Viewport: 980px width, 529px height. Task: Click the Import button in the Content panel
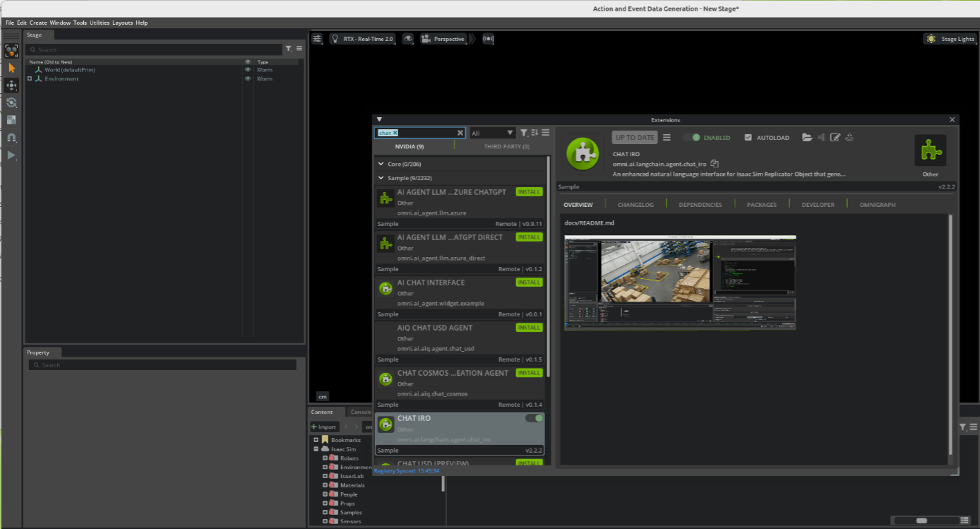324,427
